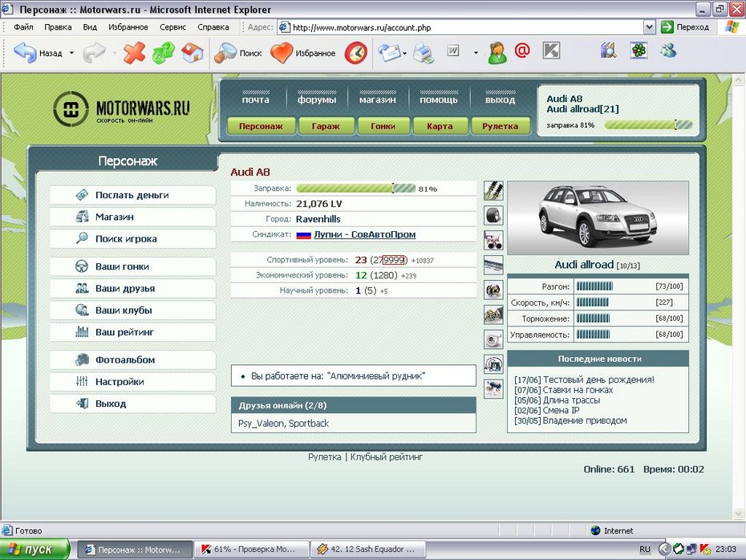The image size is (746, 560).
Task: Open the Лупни - СовАвтоПром syndicate link
Action: 364,234
